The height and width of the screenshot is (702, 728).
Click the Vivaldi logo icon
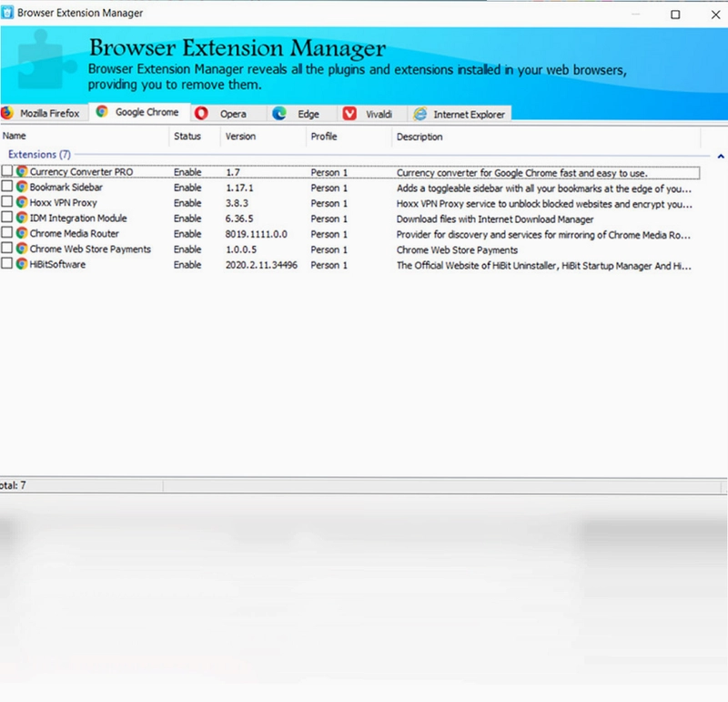(x=349, y=114)
